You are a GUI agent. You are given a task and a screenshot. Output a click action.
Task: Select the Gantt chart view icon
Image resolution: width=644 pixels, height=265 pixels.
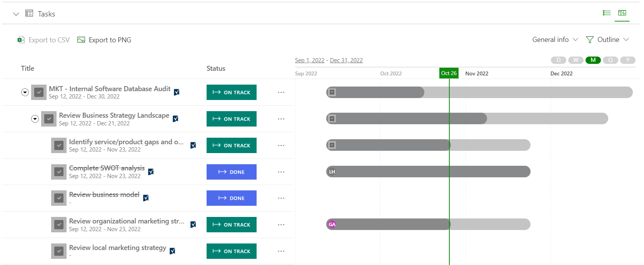pos(622,13)
